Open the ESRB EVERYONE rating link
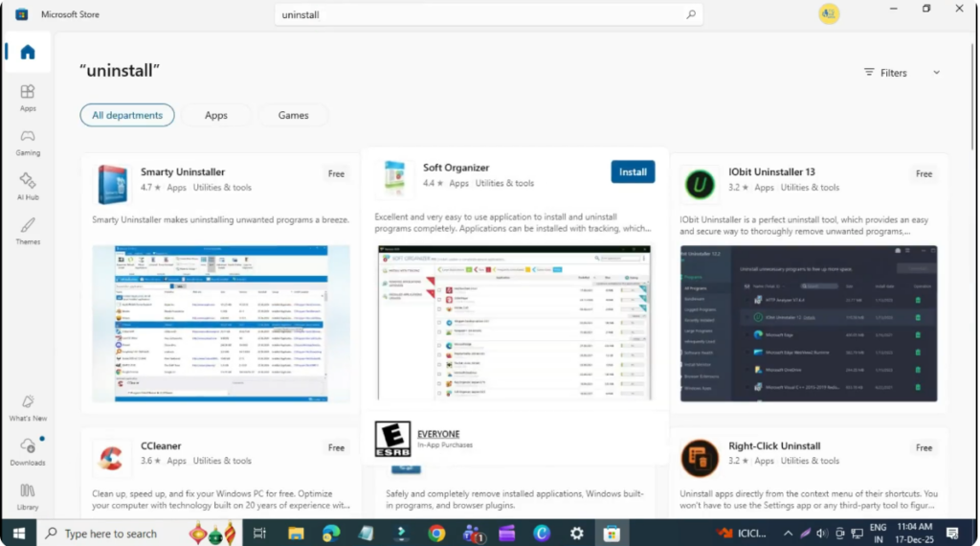Image resolution: width=980 pixels, height=546 pixels. point(438,434)
